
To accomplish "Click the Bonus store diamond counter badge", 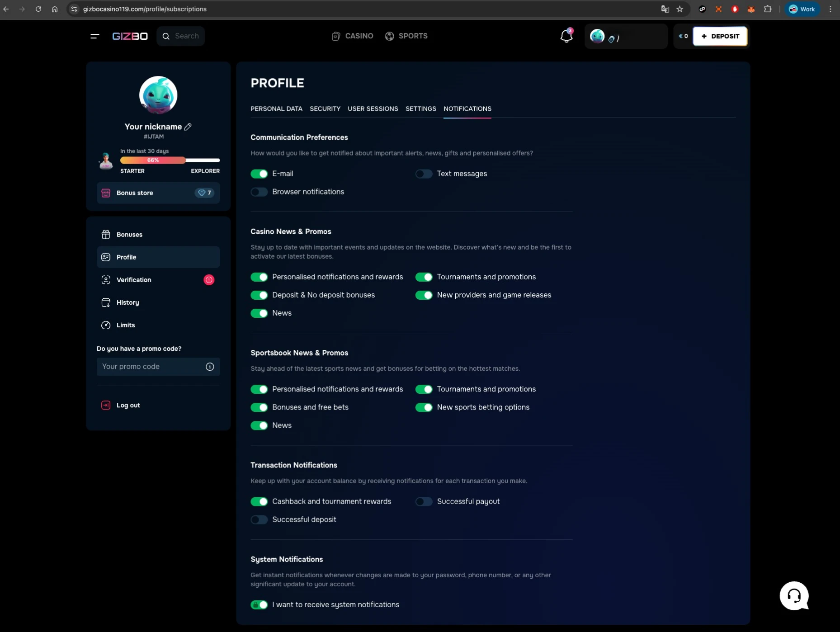I will [x=204, y=193].
